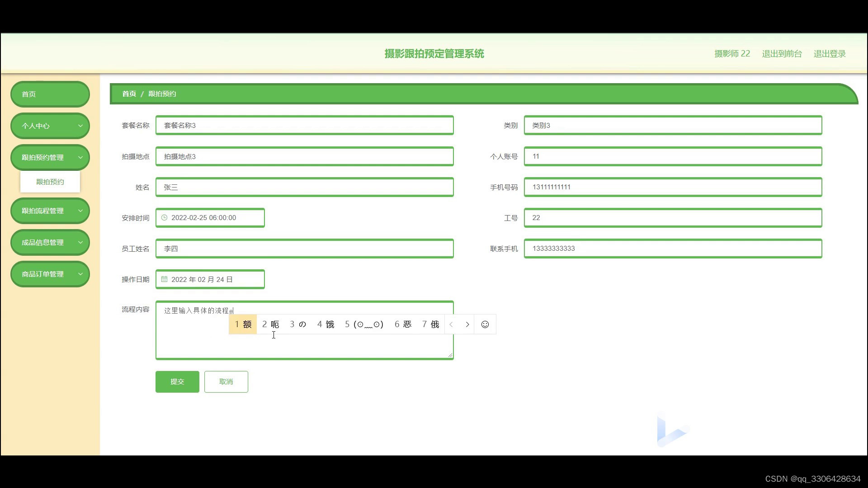Image resolution: width=868 pixels, height=488 pixels.
Task: Choose IME candidate 1 额
Action: tap(243, 324)
